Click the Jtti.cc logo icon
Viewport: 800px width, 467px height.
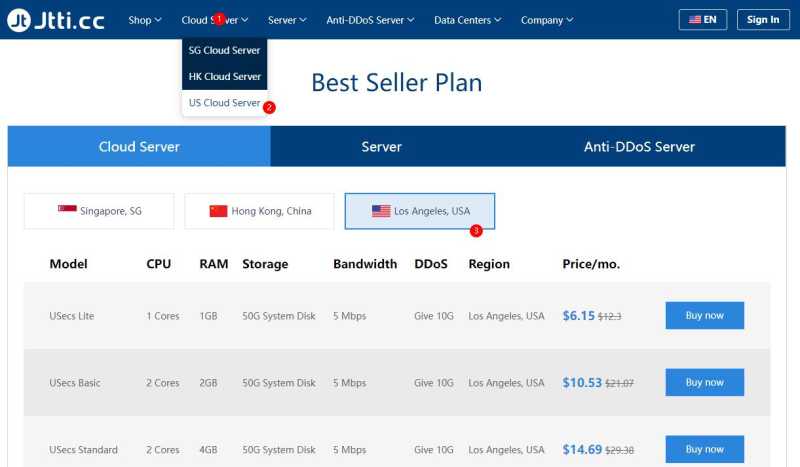tap(19, 20)
